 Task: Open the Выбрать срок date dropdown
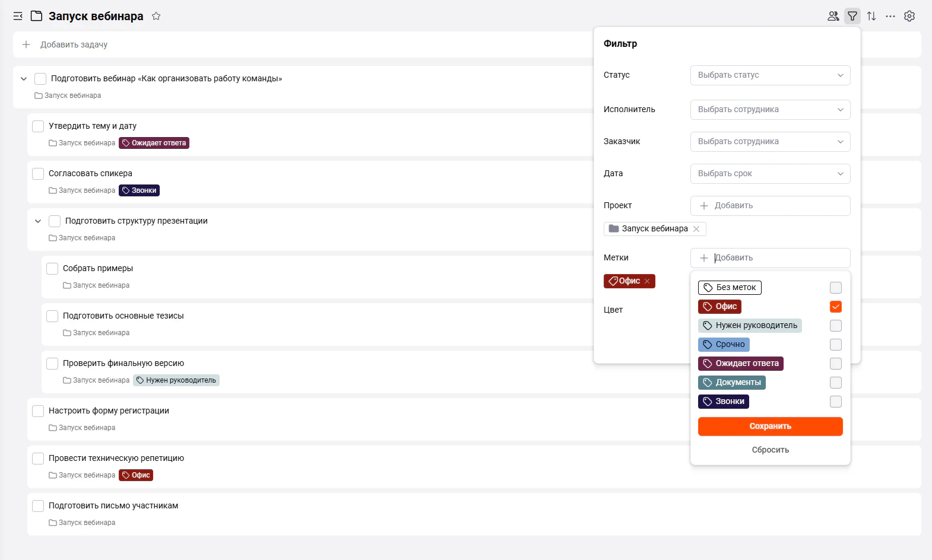pyautogui.click(x=770, y=174)
